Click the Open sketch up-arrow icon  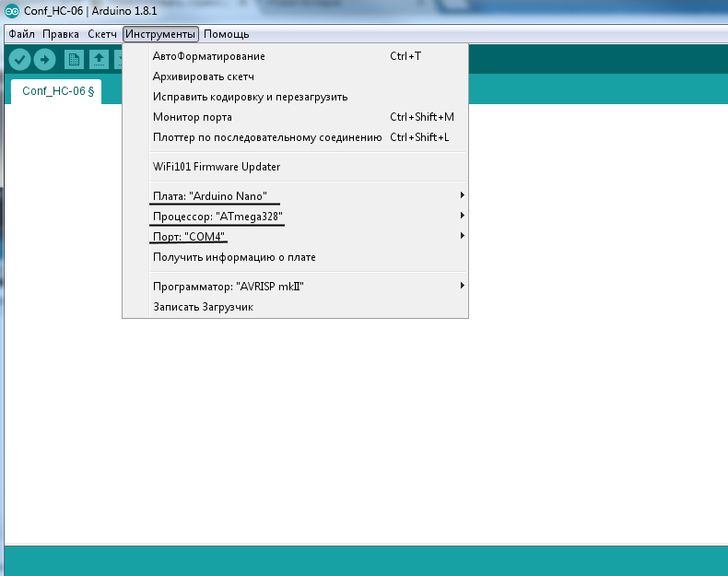(x=99, y=59)
